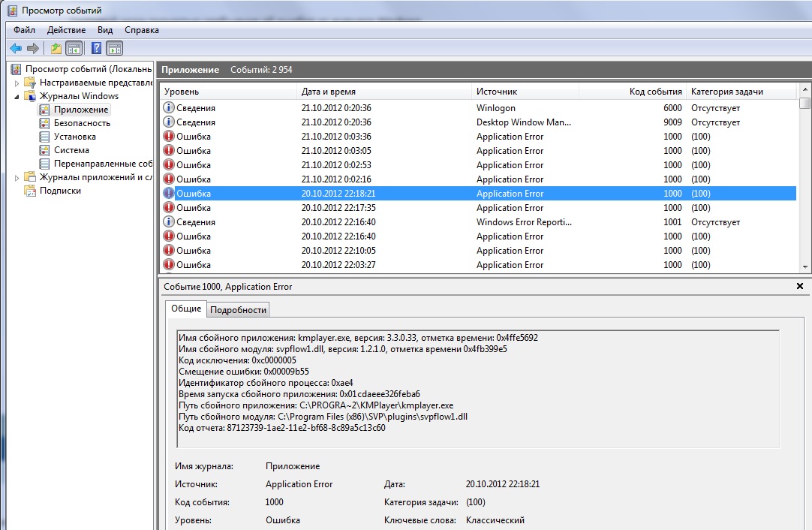Select Установка log in the tree
Image resolution: width=812 pixels, height=530 pixels.
[x=74, y=137]
